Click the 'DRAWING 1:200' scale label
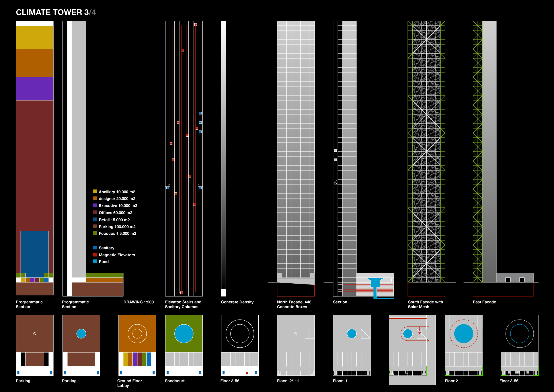This screenshot has width=554, height=392. [138, 302]
